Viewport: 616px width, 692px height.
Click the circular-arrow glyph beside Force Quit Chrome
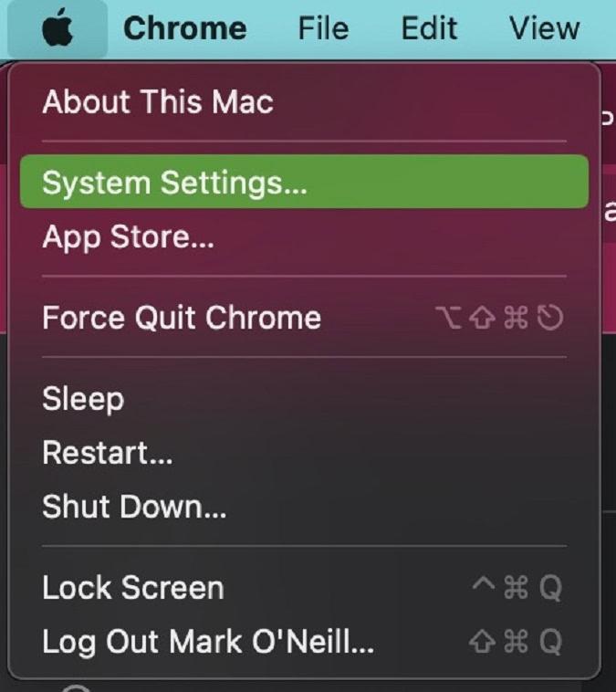point(550,318)
